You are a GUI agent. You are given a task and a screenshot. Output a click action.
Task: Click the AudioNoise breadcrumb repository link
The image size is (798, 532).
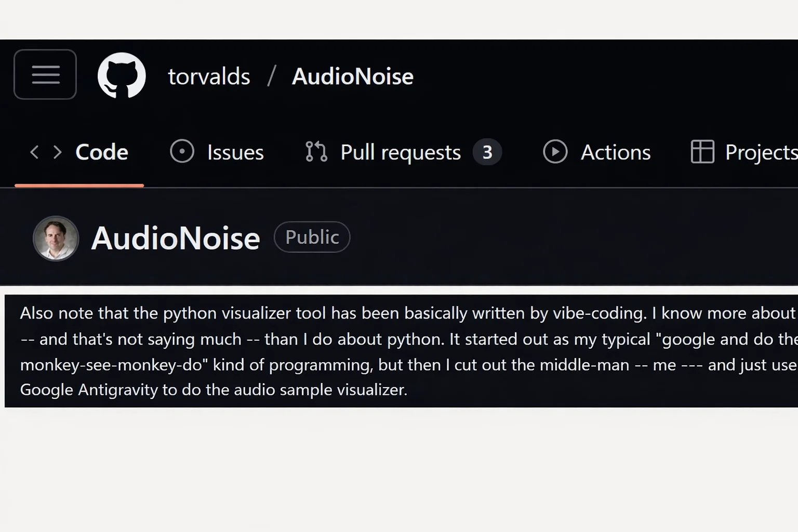click(x=352, y=76)
